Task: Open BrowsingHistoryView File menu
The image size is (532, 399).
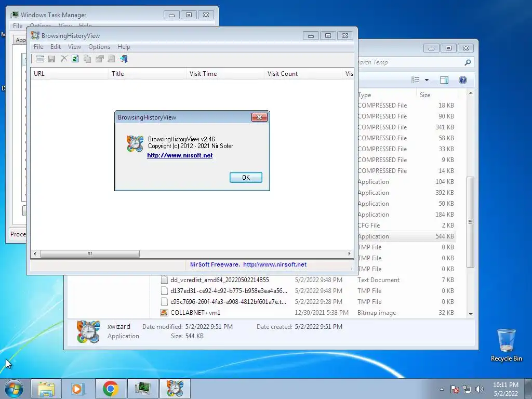Action: pyautogui.click(x=38, y=46)
